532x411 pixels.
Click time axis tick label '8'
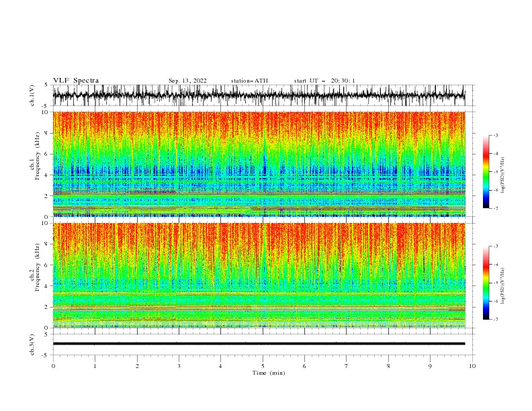[388, 366]
